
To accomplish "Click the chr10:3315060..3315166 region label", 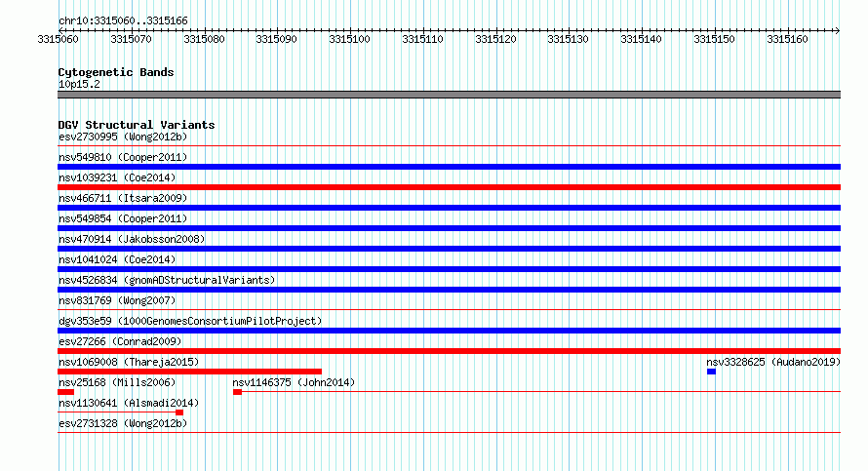I will (123, 21).
